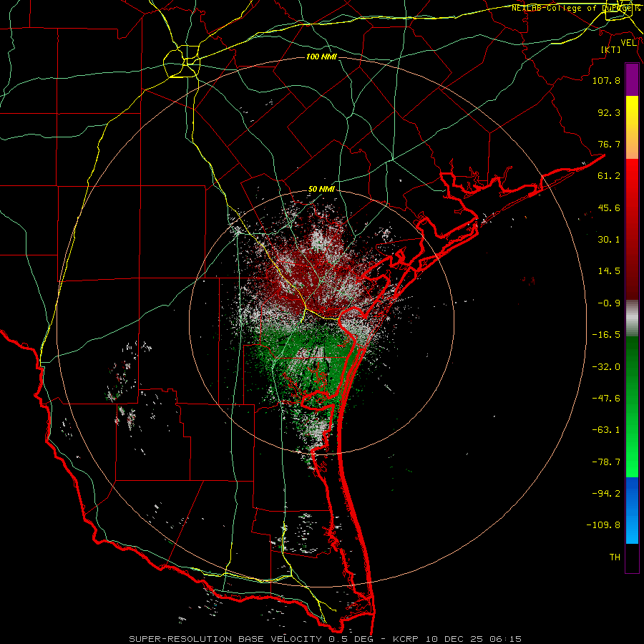644x644 pixels.
Task: Click the -0.9 velocity scale value
Action: 609,303
